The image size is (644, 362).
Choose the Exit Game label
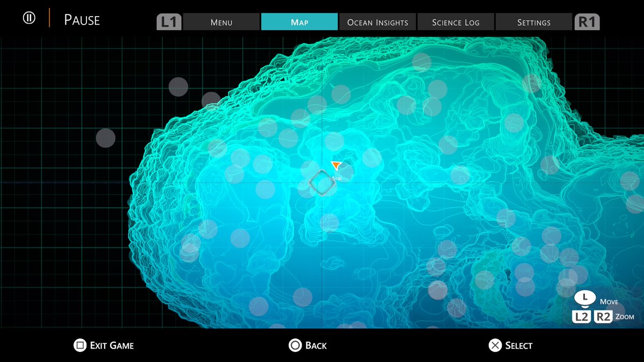(112, 345)
